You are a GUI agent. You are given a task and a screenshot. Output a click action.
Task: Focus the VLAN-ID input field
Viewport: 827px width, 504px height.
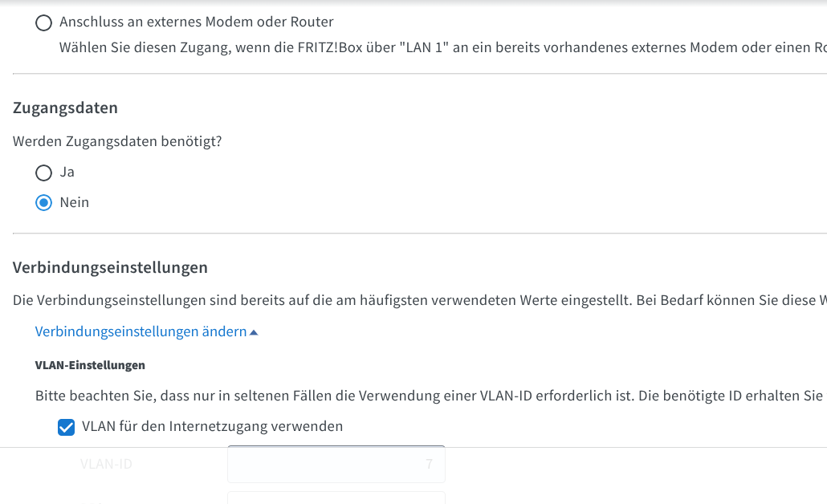point(336,464)
